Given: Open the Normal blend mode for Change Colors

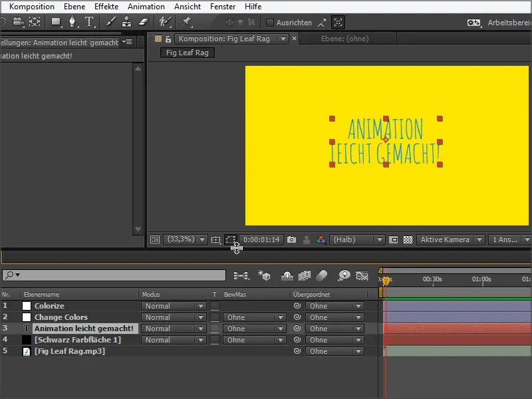Looking at the screenshot, I should [174, 317].
